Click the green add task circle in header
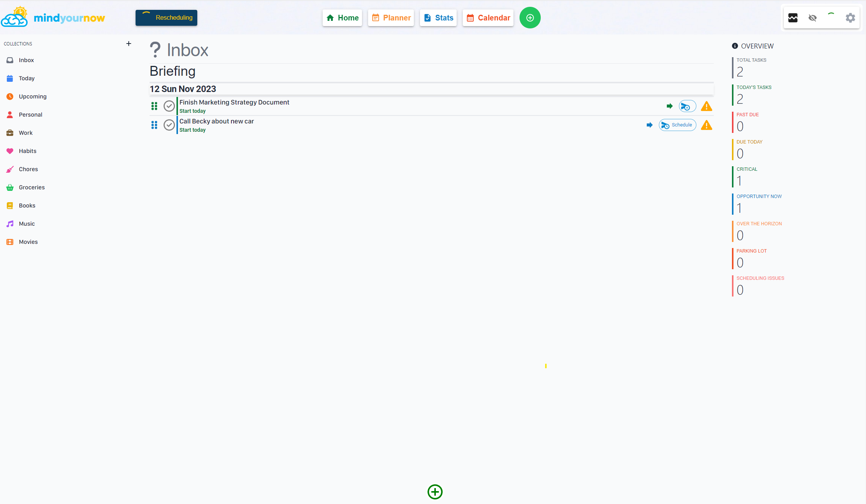The height and width of the screenshot is (504, 866). tap(530, 18)
